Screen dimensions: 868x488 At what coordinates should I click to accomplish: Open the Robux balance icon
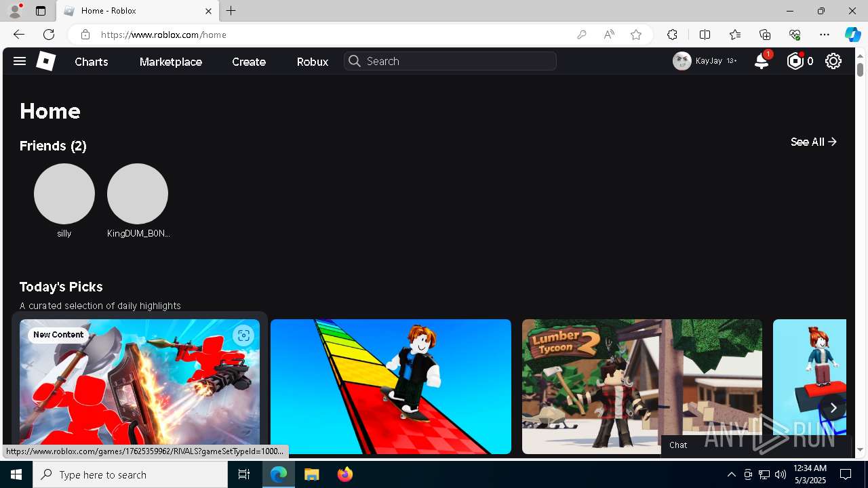click(x=795, y=61)
